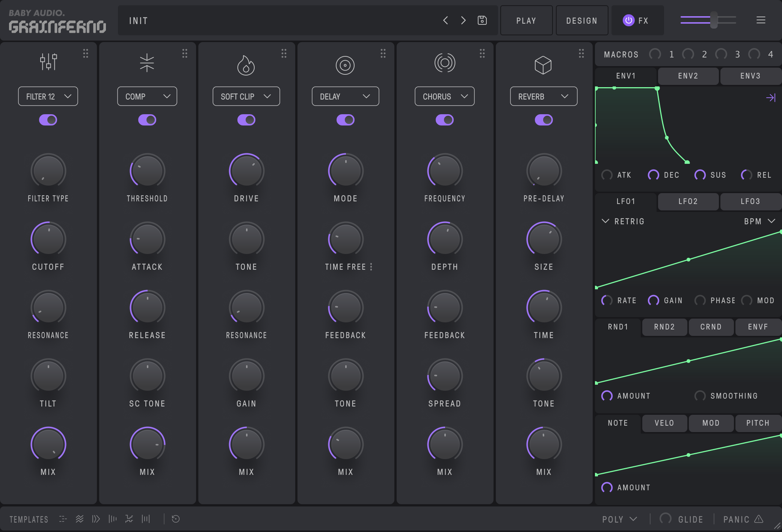Click the Panic warning triangle icon
The height and width of the screenshot is (532, 782).
pos(758,519)
